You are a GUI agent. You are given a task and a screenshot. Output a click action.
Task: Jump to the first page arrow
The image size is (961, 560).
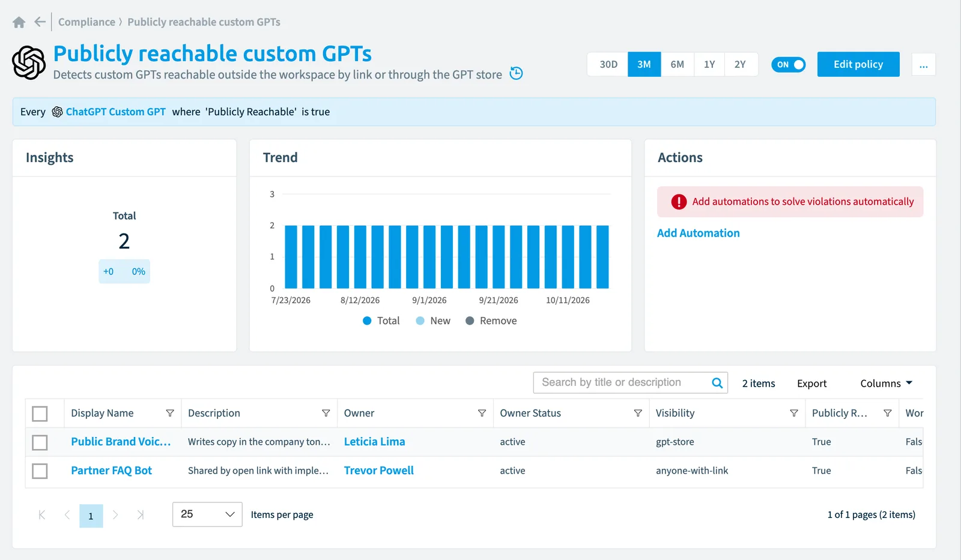tap(41, 514)
